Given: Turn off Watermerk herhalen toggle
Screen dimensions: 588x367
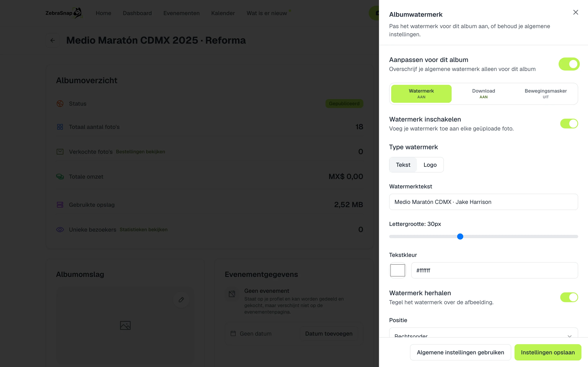Looking at the screenshot, I should [x=569, y=297].
